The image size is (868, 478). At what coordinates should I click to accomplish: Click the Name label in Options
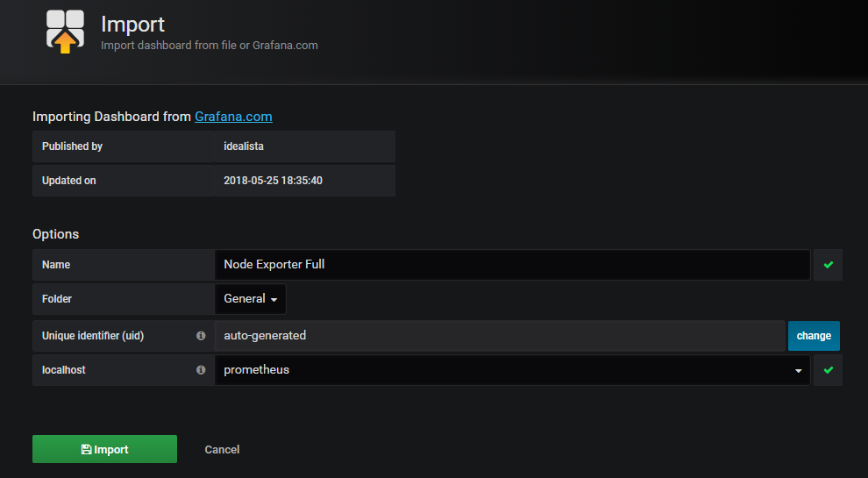tap(56, 265)
